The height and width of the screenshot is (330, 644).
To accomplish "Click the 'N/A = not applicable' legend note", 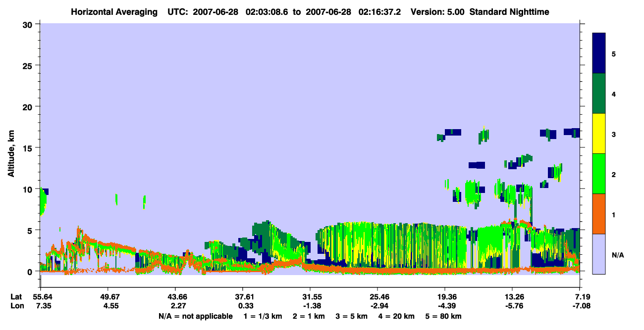I will [196, 316].
